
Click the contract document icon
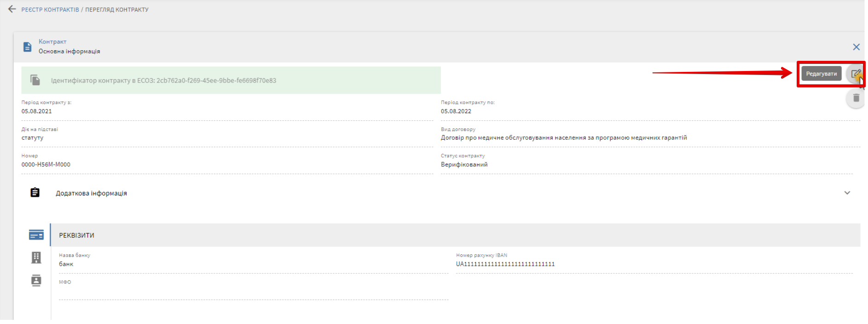(27, 47)
